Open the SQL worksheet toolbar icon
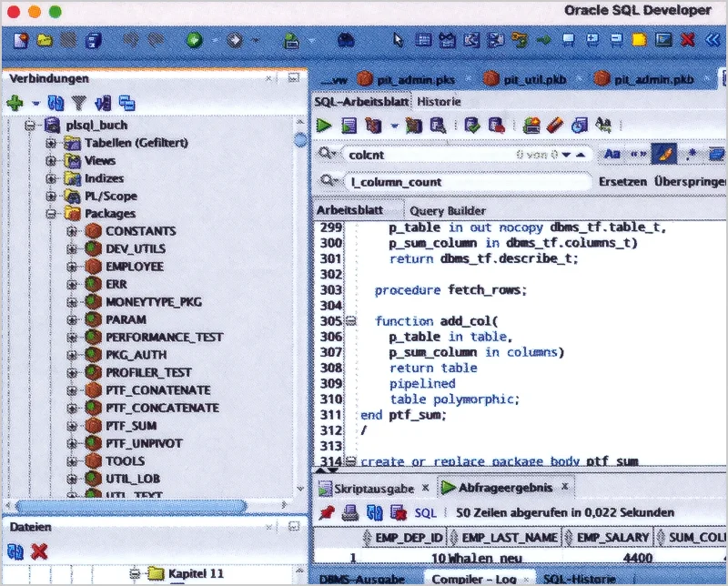Viewport: 728px width, 586px height. pos(291,40)
